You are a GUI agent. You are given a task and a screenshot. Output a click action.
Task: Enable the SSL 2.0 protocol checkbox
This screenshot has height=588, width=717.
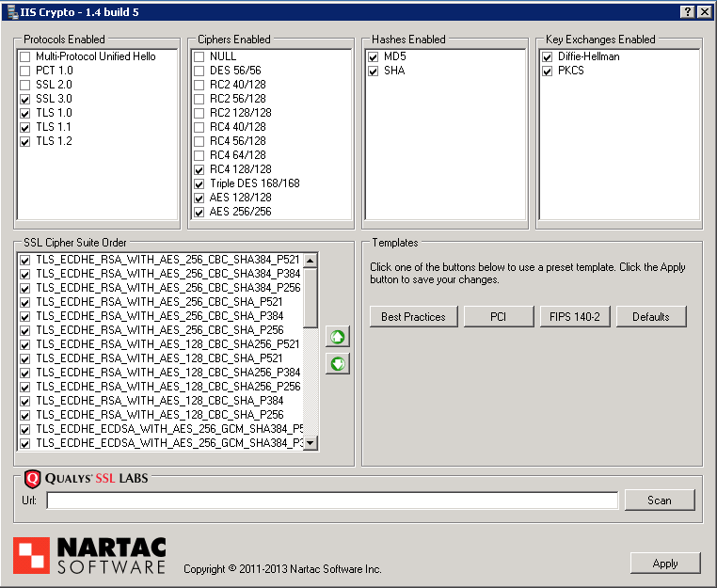click(x=25, y=85)
